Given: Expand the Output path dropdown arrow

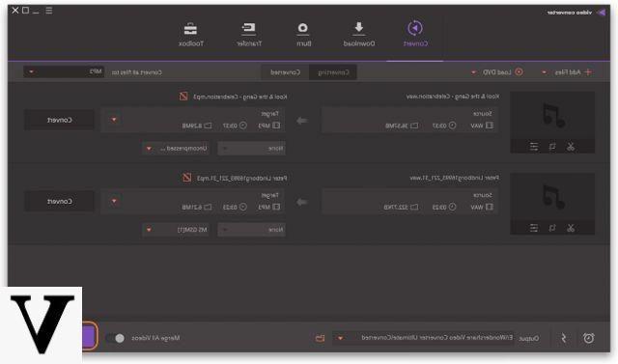Looking at the screenshot, I should point(340,338).
